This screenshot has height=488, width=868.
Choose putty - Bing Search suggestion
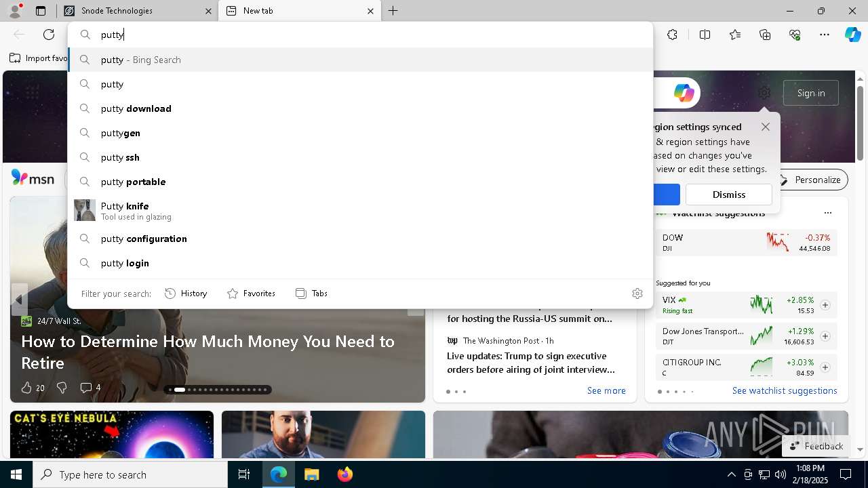point(360,60)
